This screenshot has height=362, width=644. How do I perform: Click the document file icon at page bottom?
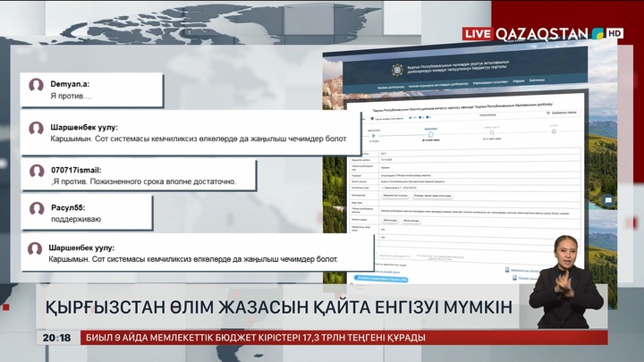pyautogui.click(x=507, y=268)
